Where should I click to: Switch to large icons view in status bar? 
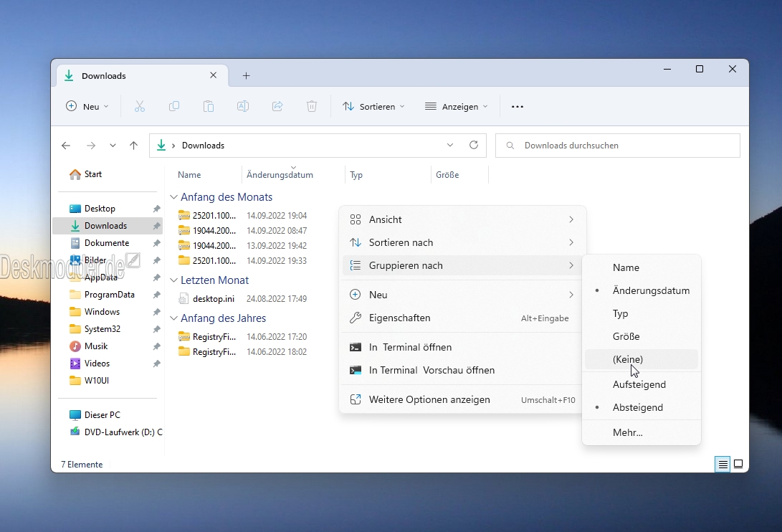click(x=738, y=464)
